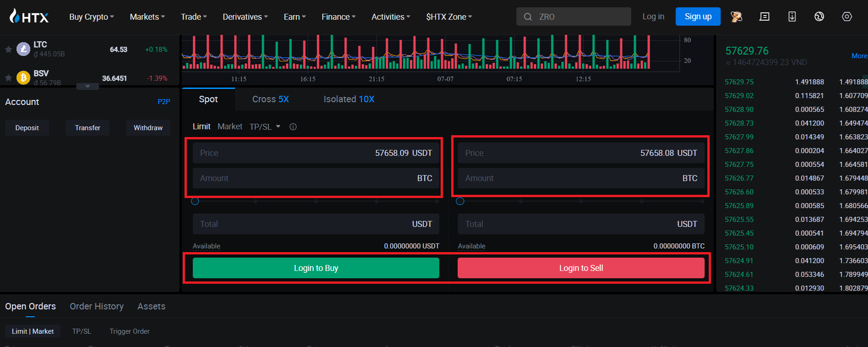Click the sell Total USDT field
The height and width of the screenshot is (347, 868).
tap(581, 224)
